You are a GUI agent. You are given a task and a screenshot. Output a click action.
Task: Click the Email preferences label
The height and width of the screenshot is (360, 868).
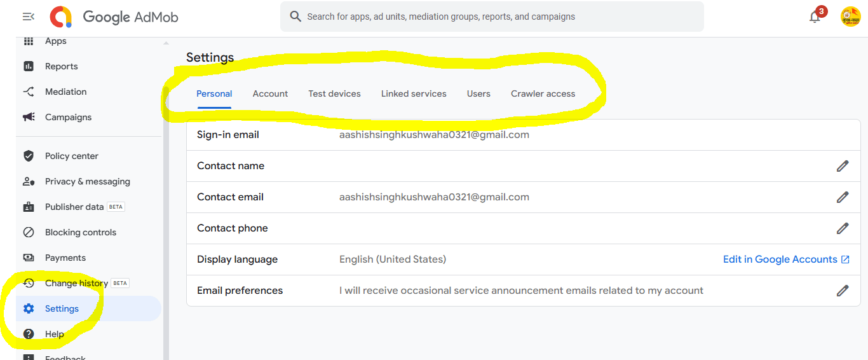[x=240, y=291]
